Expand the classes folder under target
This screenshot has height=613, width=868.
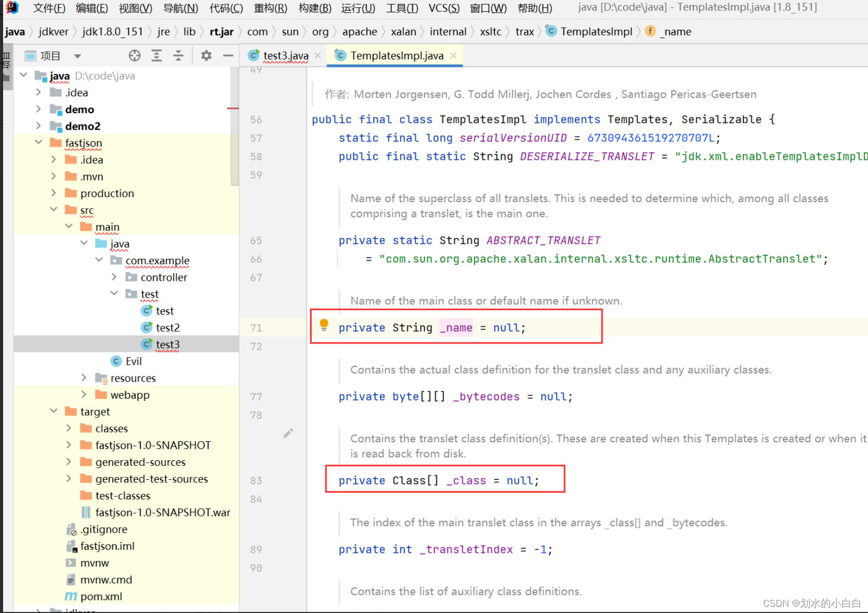(68, 428)
